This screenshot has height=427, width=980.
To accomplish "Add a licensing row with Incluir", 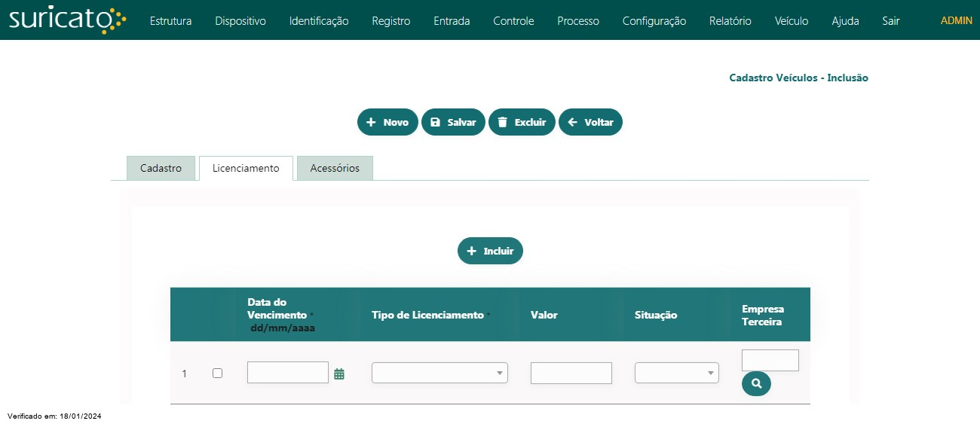I will click(490, 252).
